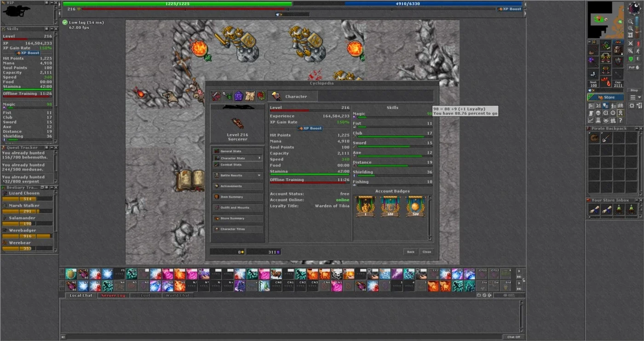Collapse the Skills panel
The height and width of the screenshot is (341, 644).
[x=51, y=28]
